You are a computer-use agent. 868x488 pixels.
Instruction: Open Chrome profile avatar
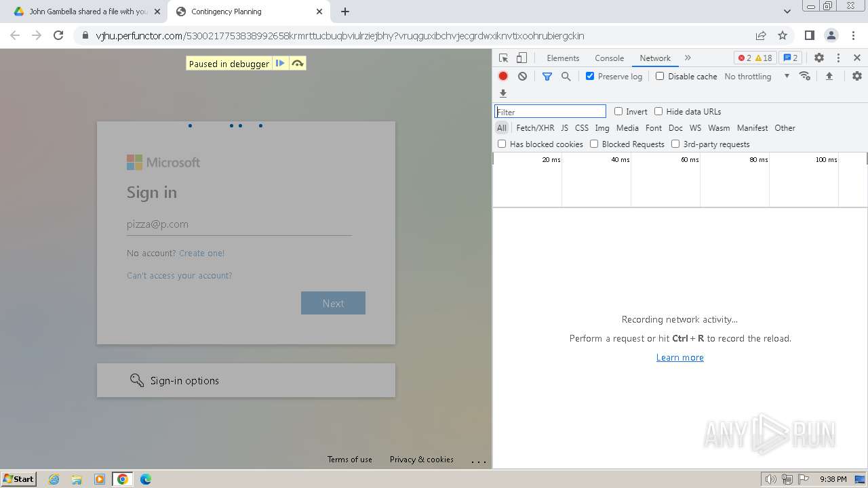(831, 36)
